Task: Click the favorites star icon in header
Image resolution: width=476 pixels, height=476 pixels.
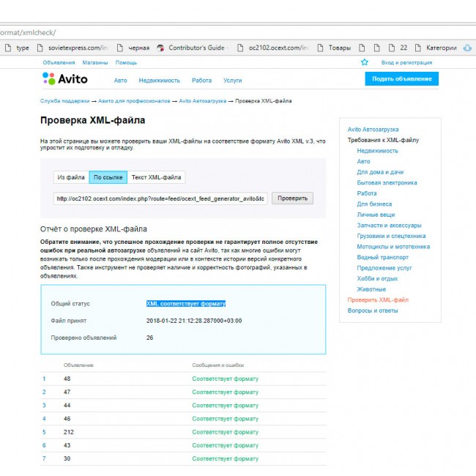Action: coord(365,63)
